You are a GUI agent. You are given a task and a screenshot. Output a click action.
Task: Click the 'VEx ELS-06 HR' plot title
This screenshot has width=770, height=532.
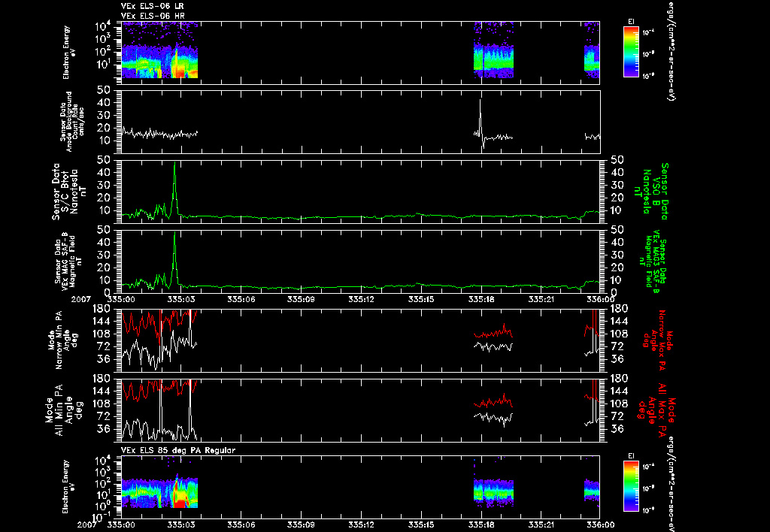tap(152, 16)
